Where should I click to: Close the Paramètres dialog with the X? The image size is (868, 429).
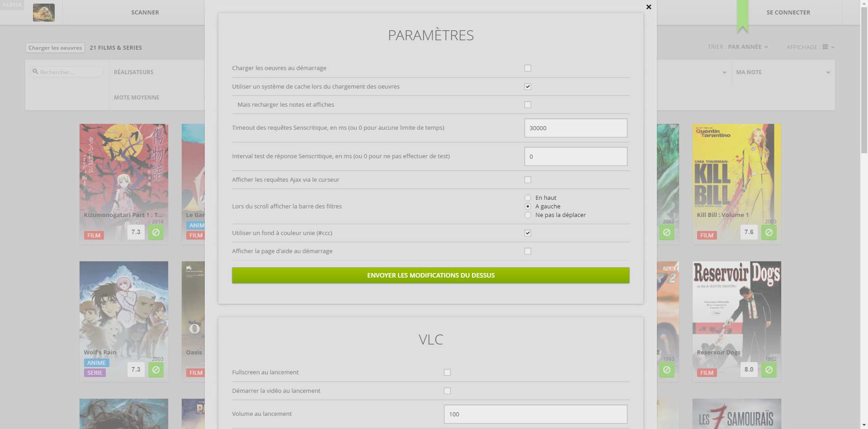click(649, 7)
